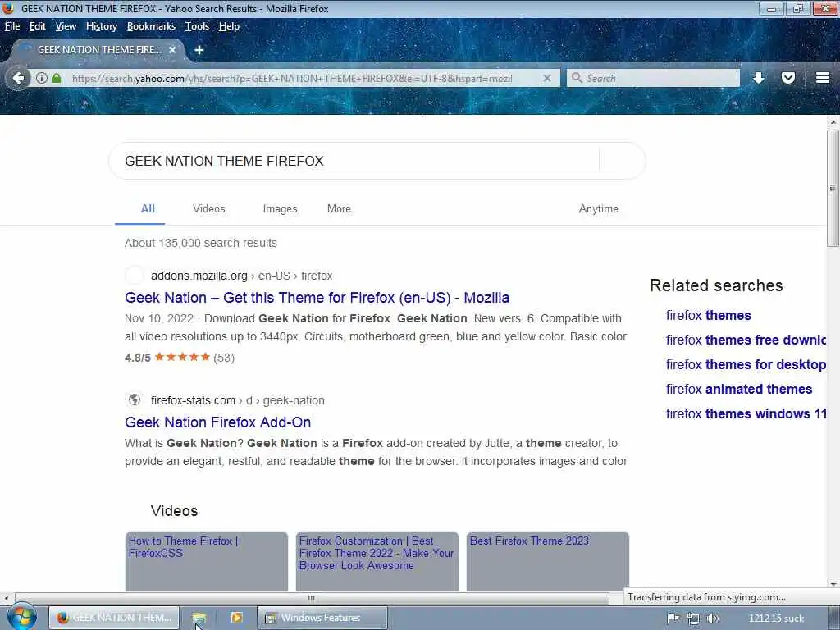This screenshot has width=840, height=630.
Task: Open related search firefox animated themes
Action: pos(739,389)
